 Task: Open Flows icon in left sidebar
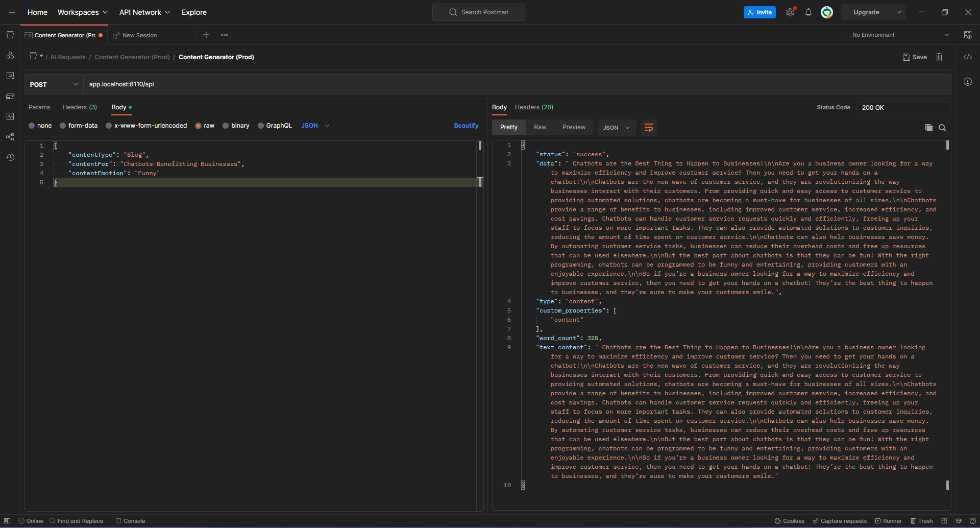pyautogui.click(x=10, y=137)
